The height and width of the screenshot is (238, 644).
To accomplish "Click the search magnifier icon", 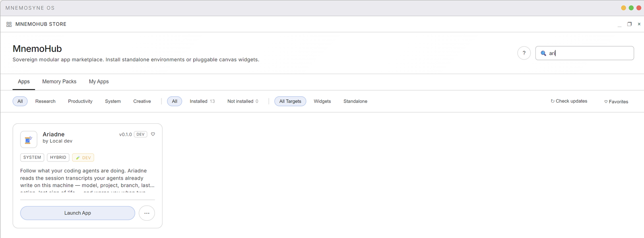I will pyautogui.click(x=543, y=53).
